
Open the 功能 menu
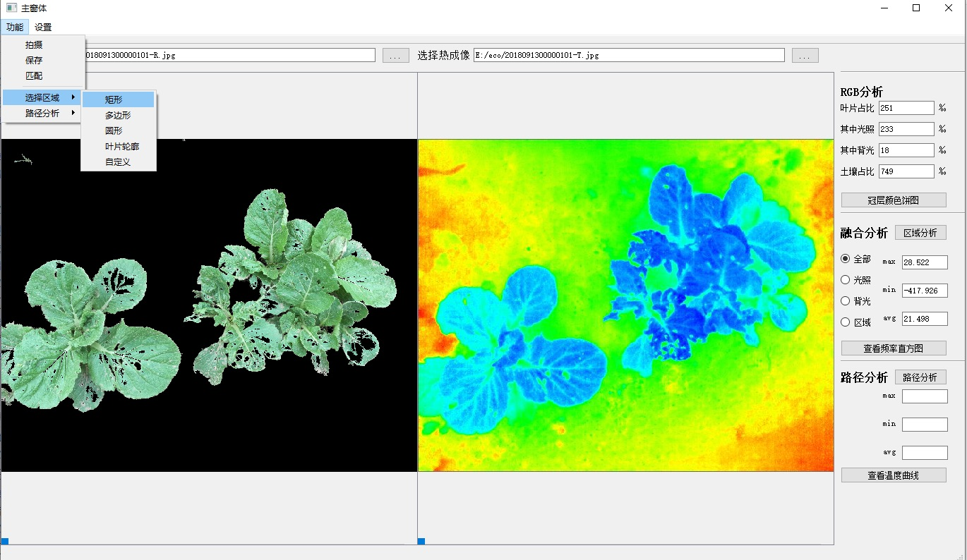tap(15, 28)
